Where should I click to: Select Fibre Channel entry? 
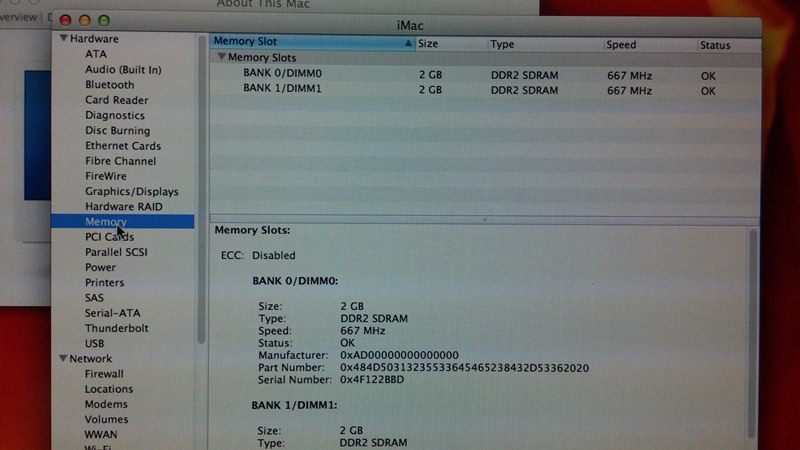click(120, 161)
